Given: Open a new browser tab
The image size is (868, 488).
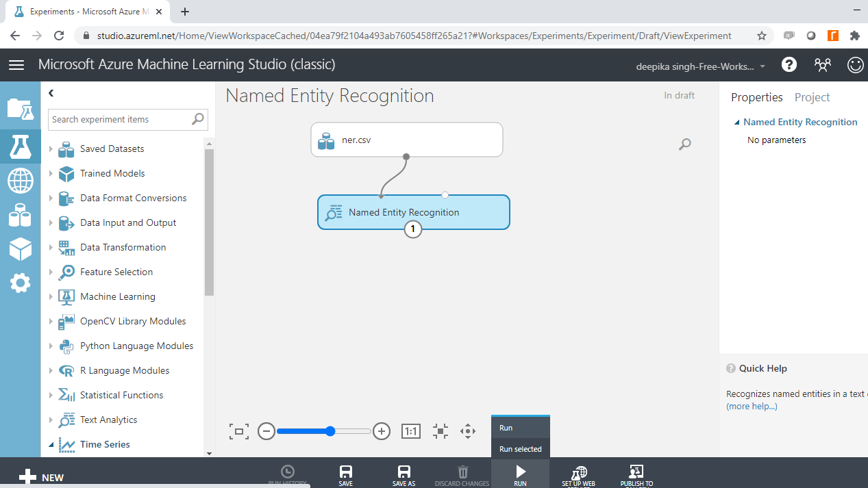Looking at the screenshot, I should pos(185,12).
